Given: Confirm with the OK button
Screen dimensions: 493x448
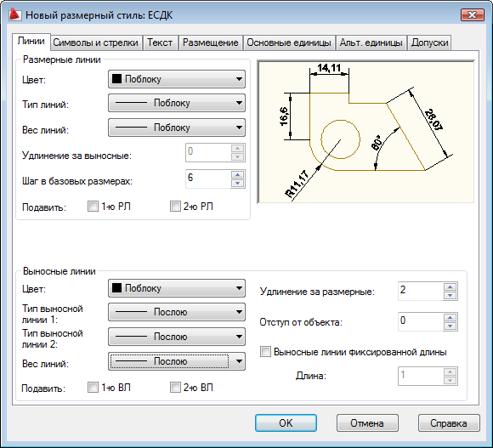Looking at the screenshot, I should (x=286, y=422).
